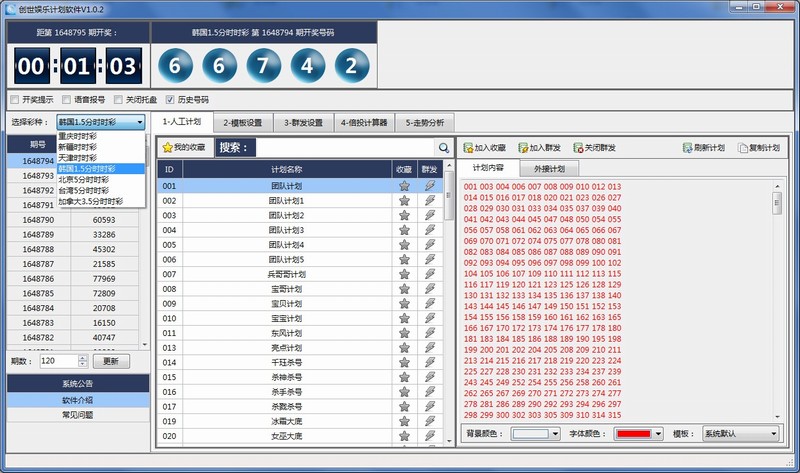The width and height of the screenshot is (800, 473).
Task: Click 复制计划 copy icon
Action: [x=742, y=148]
